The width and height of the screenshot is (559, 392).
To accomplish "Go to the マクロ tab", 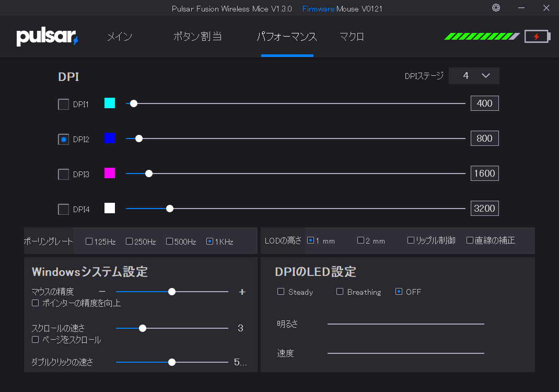I will click(x=352, y=37).
